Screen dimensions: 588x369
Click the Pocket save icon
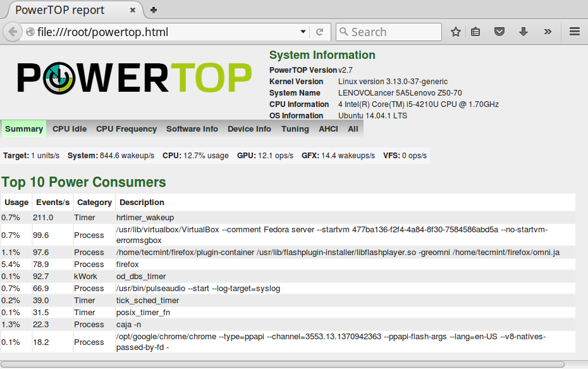point(499,32)
